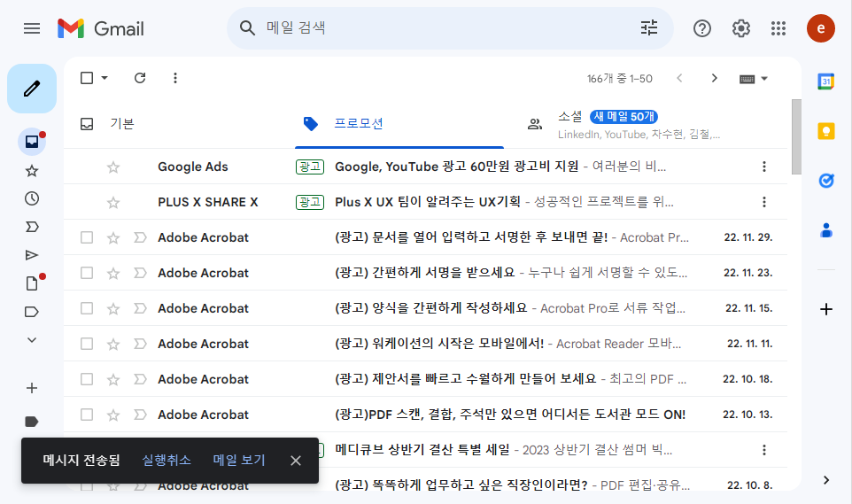Select the Adobe Acrobat mail dated 22. 11. 11.
852x504 pixels.
click(87, 344)
